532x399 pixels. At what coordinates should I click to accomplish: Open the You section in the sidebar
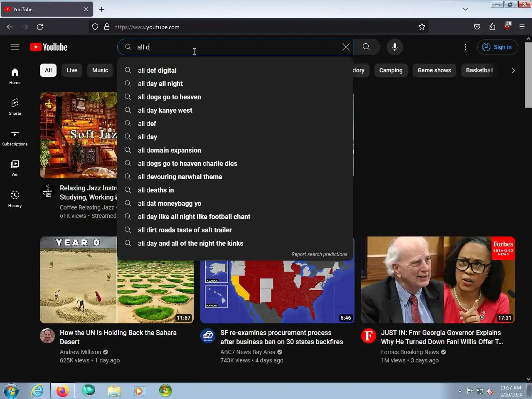15,168
